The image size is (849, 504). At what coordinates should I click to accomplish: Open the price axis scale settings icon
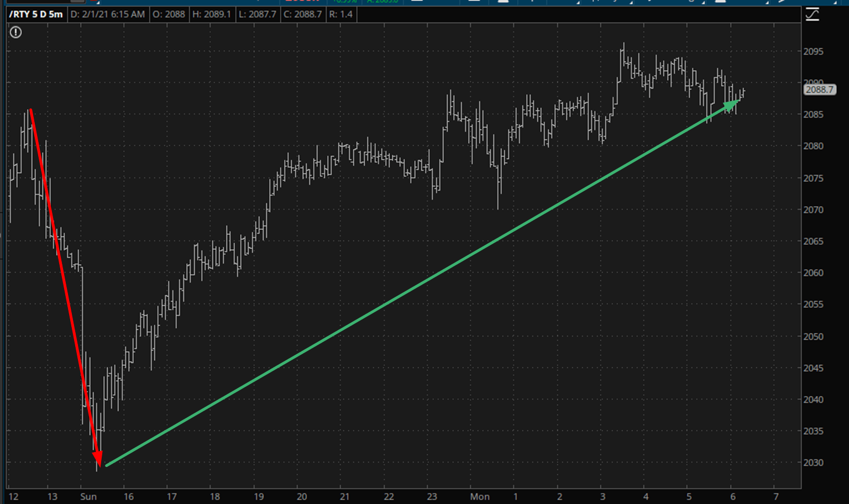pos(812,15)
